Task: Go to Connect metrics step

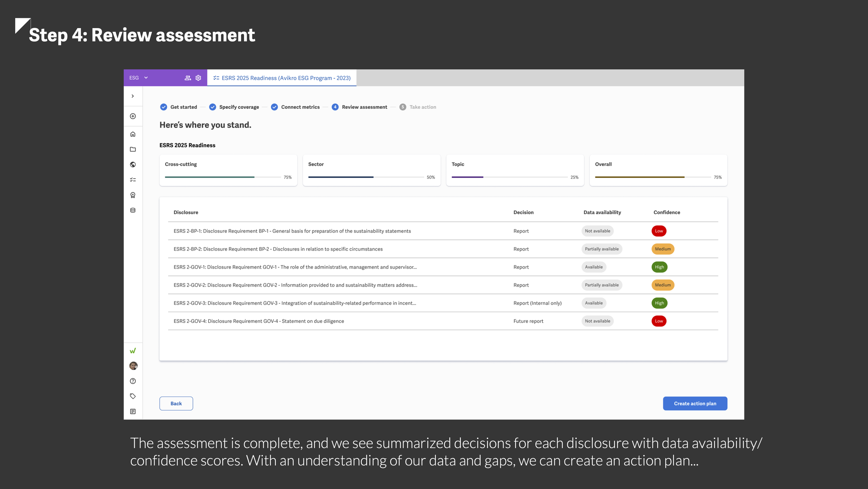Action: point(295,107)
